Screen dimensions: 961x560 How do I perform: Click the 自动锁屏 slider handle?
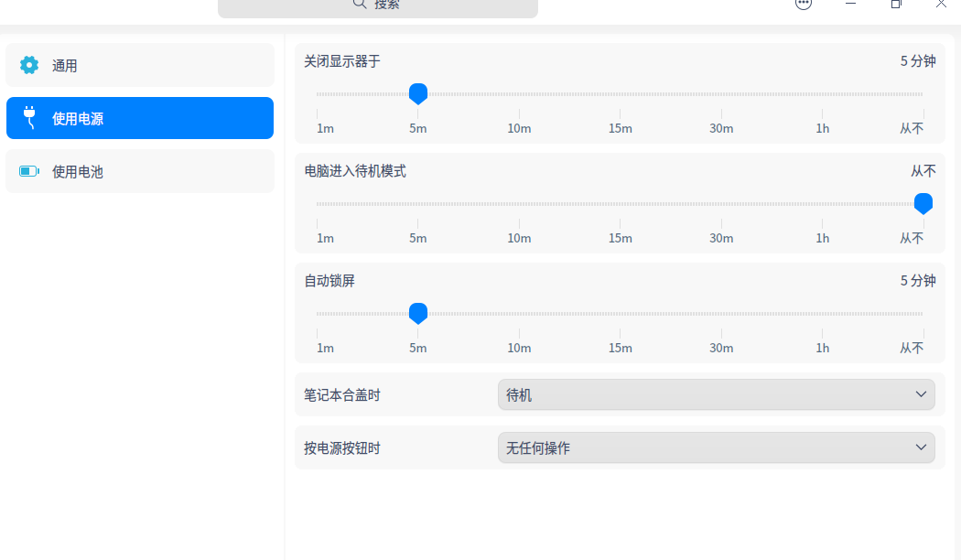coord(418,314)
